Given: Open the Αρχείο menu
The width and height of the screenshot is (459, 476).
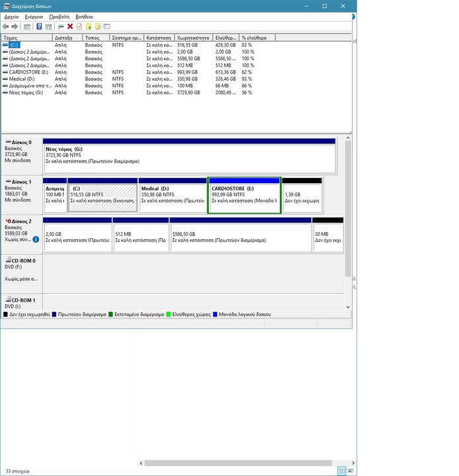Looking at the screenshot, I should click(11, 16).
